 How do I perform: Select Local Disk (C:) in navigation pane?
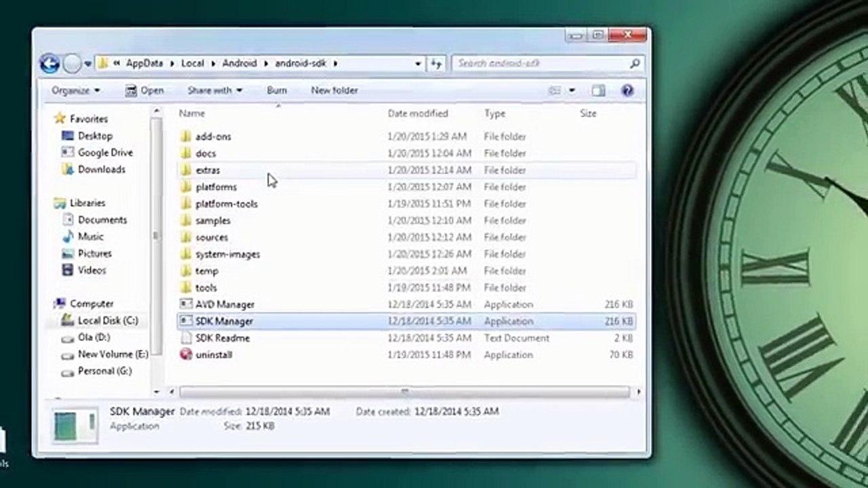point(108,321)
